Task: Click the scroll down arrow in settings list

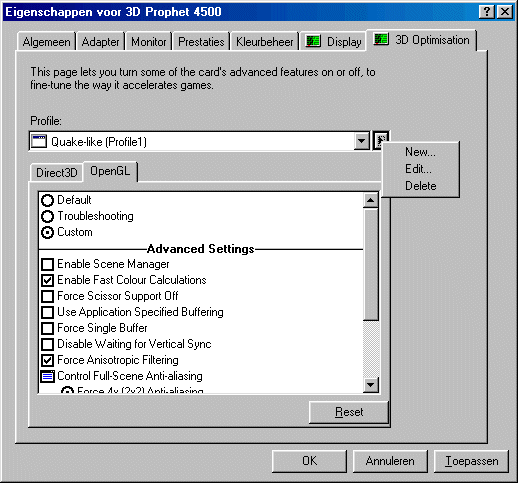Action: [370, 385]
